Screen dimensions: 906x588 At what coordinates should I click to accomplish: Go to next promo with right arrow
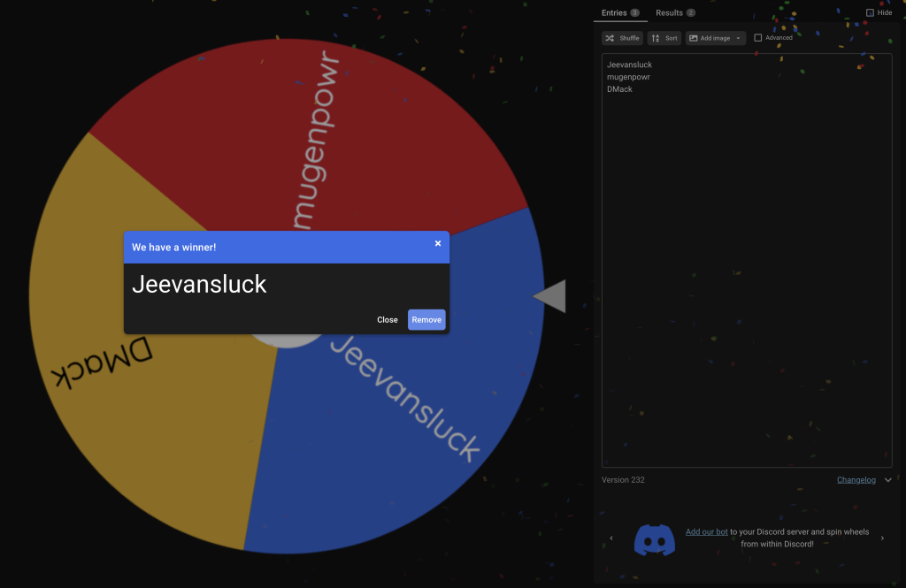point(882,538)
